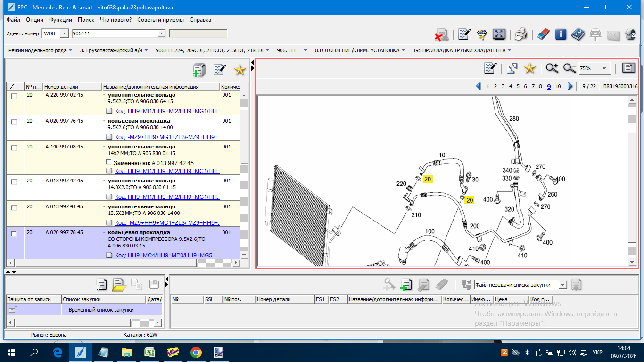Viewport: 644px width, 362px height.
Task: Zoom in on the diagram
Action: click(552, 68)
